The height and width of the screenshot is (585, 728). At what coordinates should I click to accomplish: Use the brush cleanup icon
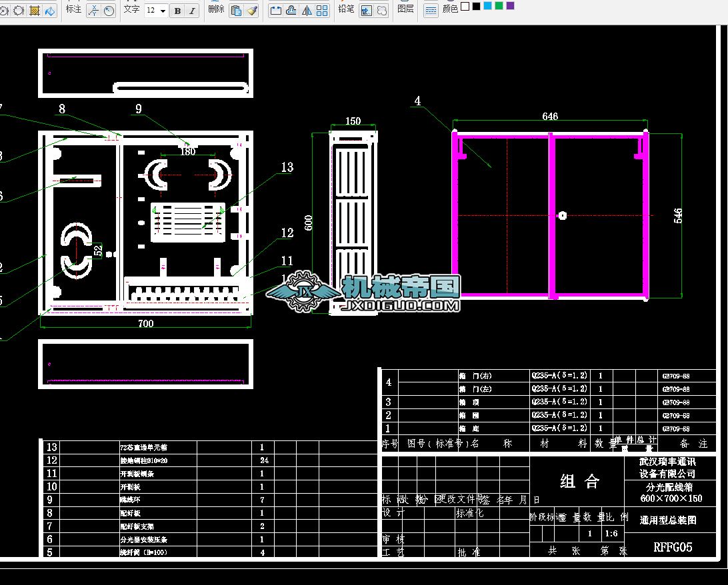tap(252, 10)
